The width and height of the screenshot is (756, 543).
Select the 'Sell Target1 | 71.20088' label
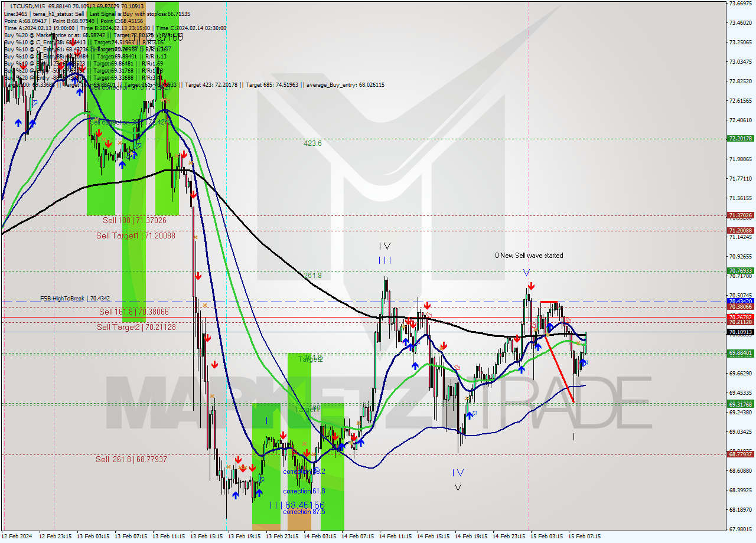click(136, 235)
